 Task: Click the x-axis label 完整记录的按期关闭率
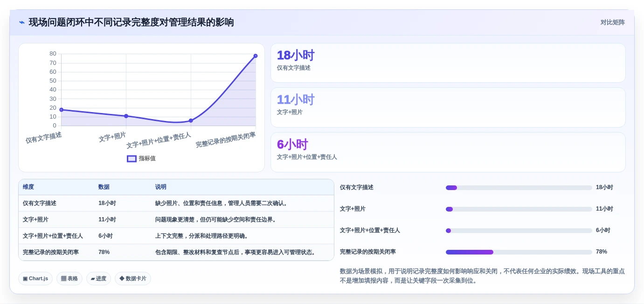[x=226, y=140]
